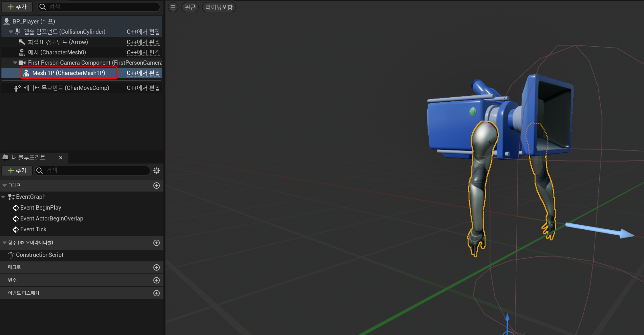The width and height of the screenshot is (644, 335).
Task: Add a new variable with plus icon
Action: pyautogui.click(x=157, y=280)
